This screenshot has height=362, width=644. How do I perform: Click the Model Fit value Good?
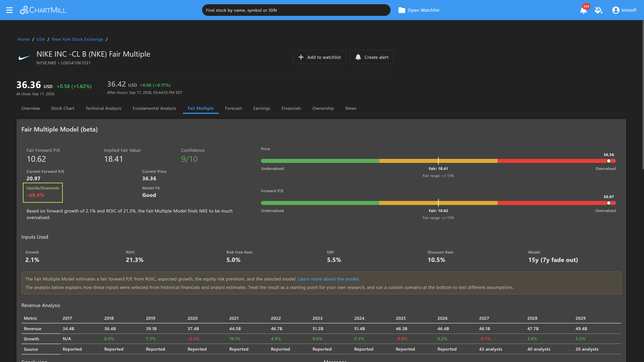[x=149, y=195]
